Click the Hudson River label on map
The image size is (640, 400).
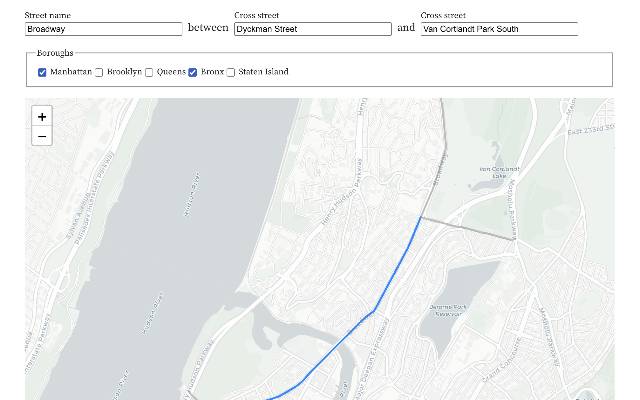pyautogui.click(x=193, y=193)
